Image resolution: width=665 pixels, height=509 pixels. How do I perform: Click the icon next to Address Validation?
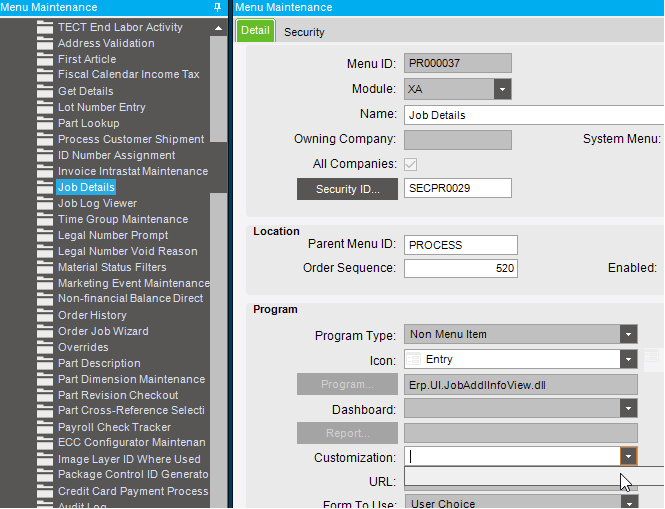tap(45, 44)
